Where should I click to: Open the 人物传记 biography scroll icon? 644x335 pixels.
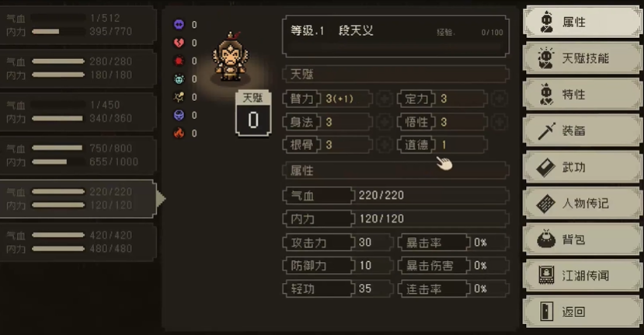pyautogui.click(x=546, y=204)
